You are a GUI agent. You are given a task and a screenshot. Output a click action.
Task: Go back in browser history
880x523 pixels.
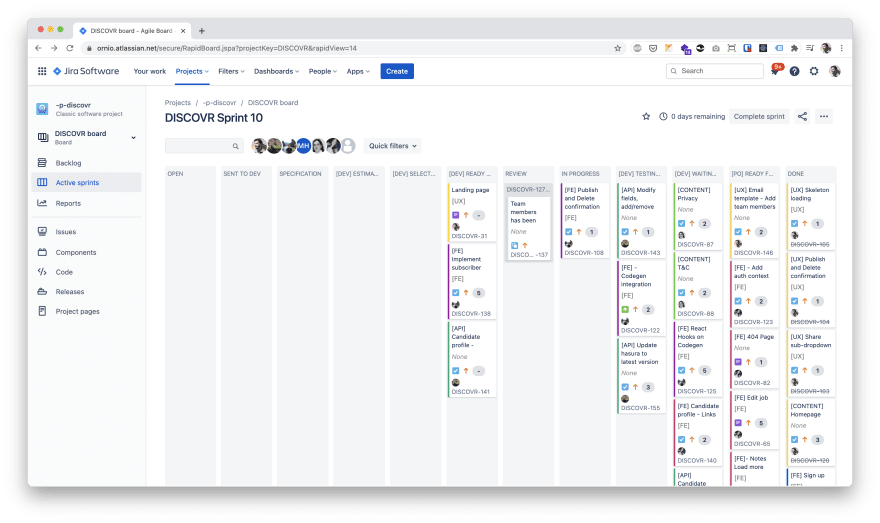coord(38,48)
